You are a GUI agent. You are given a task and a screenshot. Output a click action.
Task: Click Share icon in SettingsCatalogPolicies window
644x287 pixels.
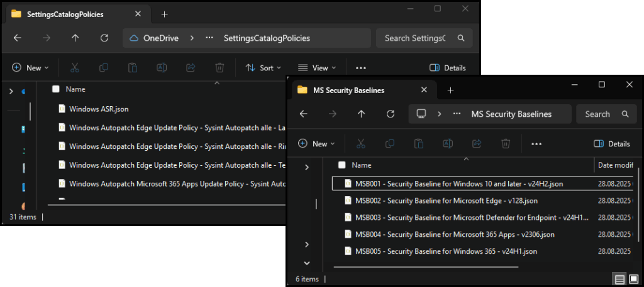pos(191,68)
